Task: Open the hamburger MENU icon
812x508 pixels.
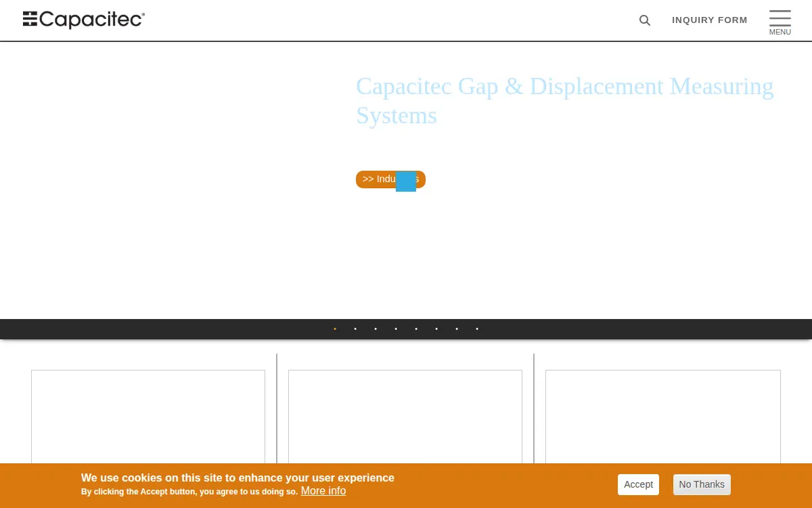Action: tap(780, 22)
